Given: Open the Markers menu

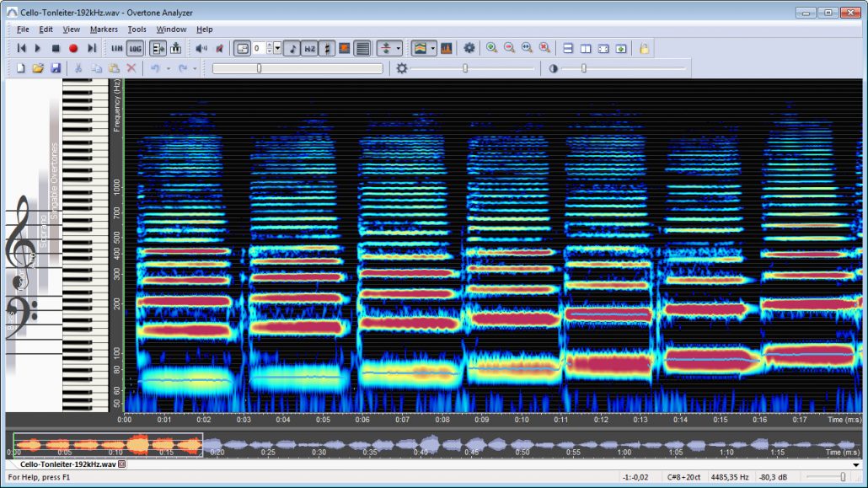Looking at the screenshot, I should point(104,29).
